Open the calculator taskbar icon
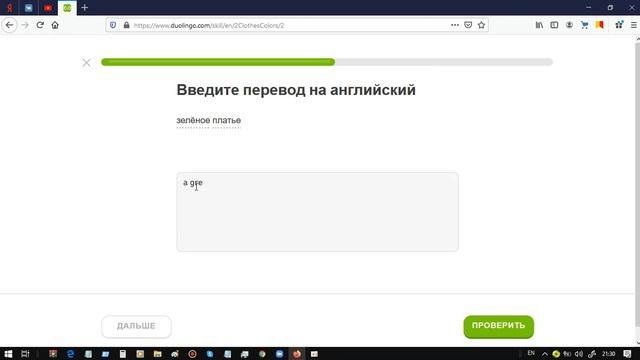The height and width of the screenshot is (360, 640). [x=123, y=354]
